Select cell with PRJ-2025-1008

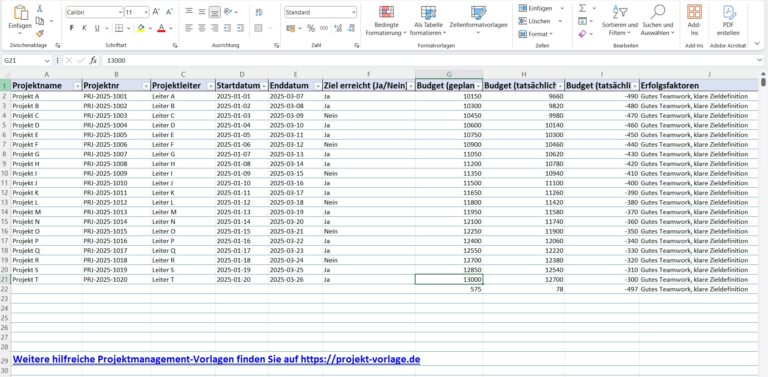coord(117,164)
